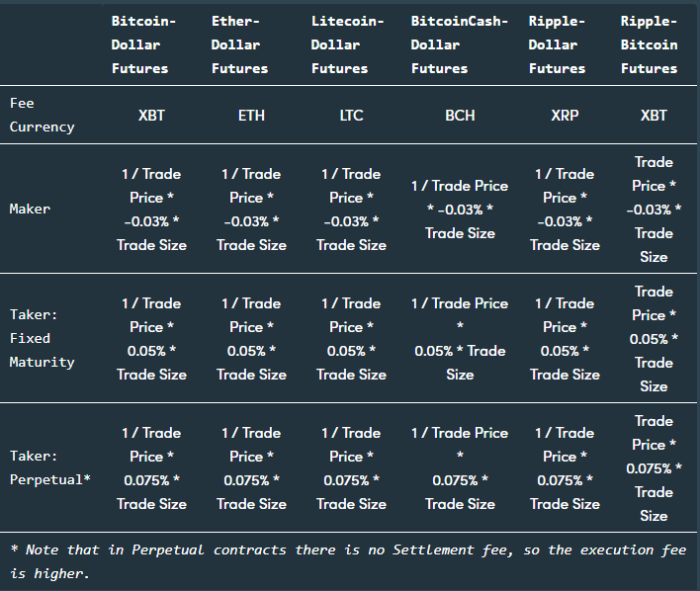Click the Taker: Fixed Maturity row label
The image size is (700, 591).
click(42, 338)
